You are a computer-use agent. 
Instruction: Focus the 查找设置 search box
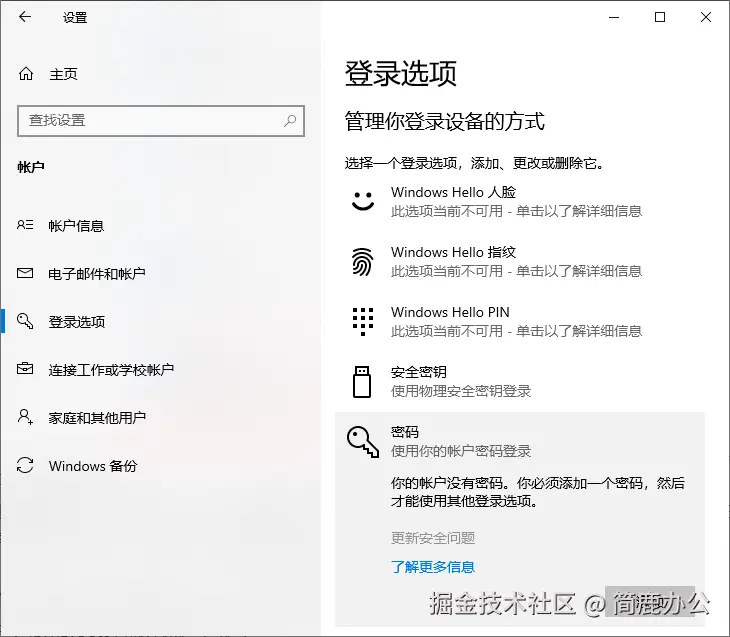pos(161,121)
